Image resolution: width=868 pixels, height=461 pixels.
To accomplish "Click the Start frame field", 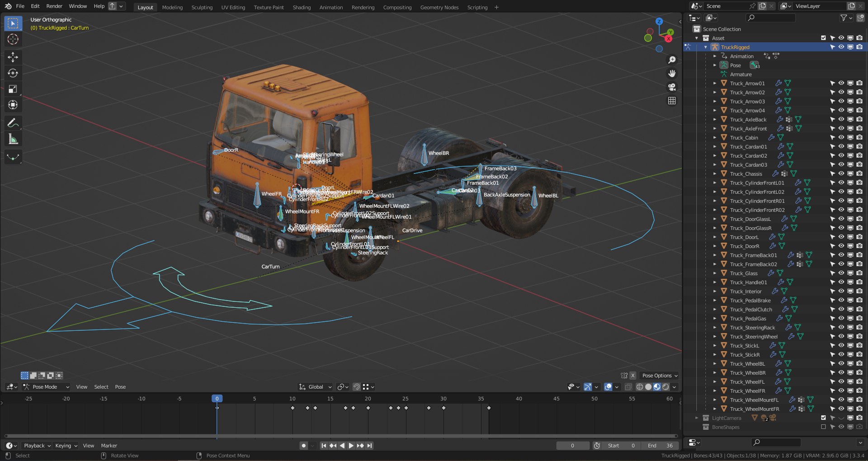I will click(x=622, y=446).
